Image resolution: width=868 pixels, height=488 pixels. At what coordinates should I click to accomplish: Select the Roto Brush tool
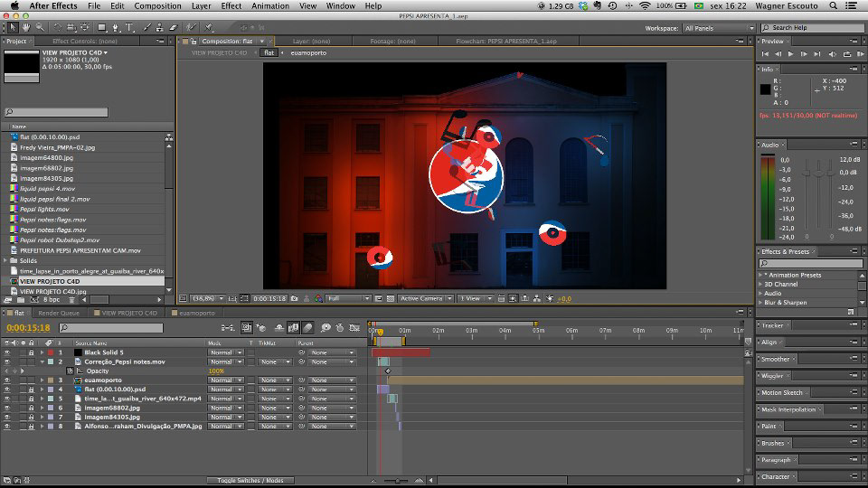tap(191, 27)
